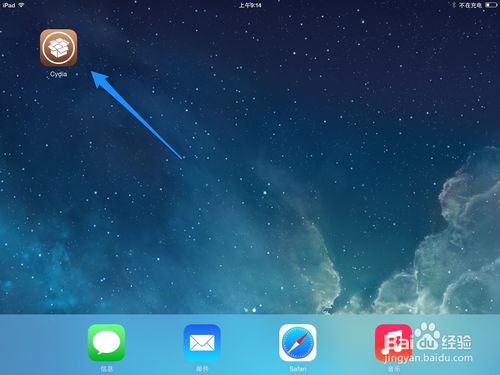Screen dimensions: 500x375
Task: Launch the Safari compass browser icon
Action: (298, 343)
